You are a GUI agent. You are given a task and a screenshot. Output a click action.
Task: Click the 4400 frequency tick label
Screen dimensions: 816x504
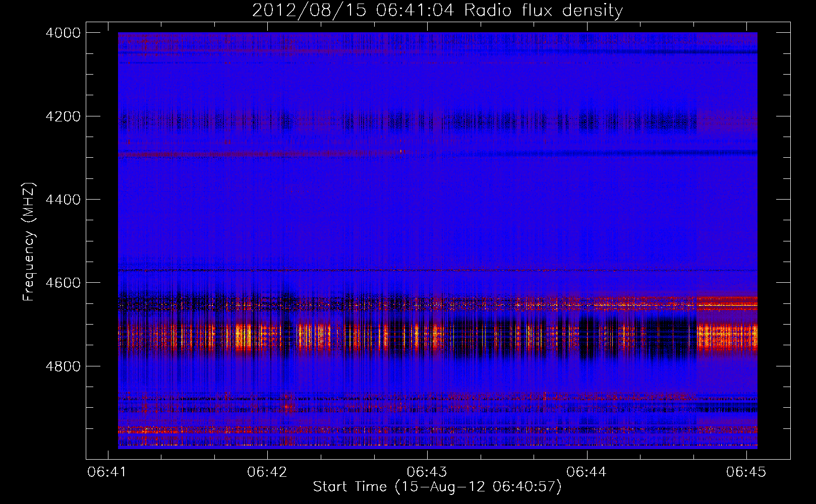(x=63, y=200)
